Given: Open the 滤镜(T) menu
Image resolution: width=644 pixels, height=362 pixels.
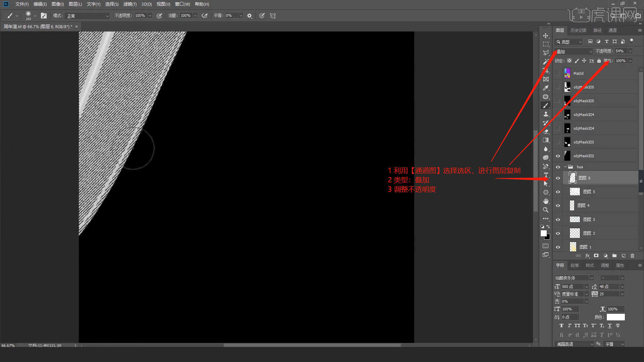Looking at the screenshot, I should click(130, 4).
